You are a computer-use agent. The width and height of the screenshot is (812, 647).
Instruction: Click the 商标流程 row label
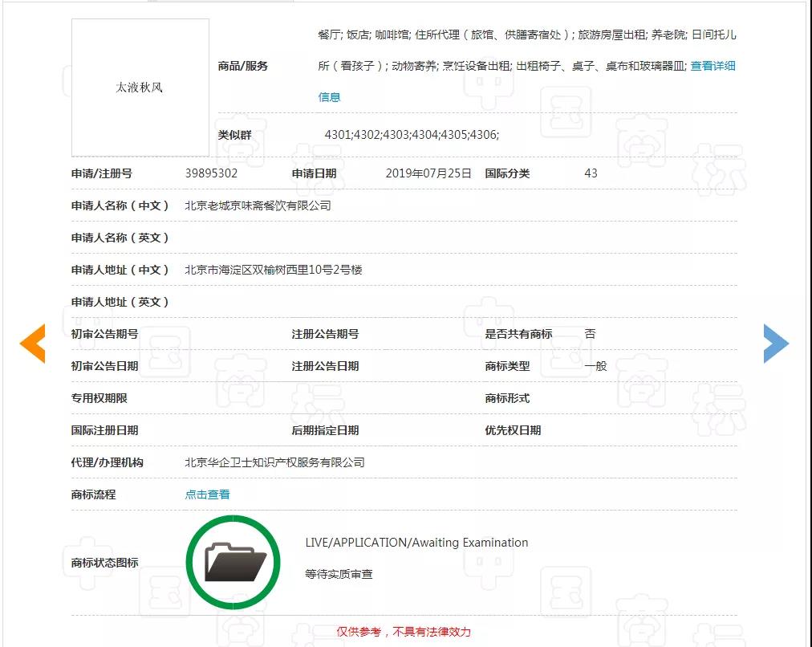point(93,494)
